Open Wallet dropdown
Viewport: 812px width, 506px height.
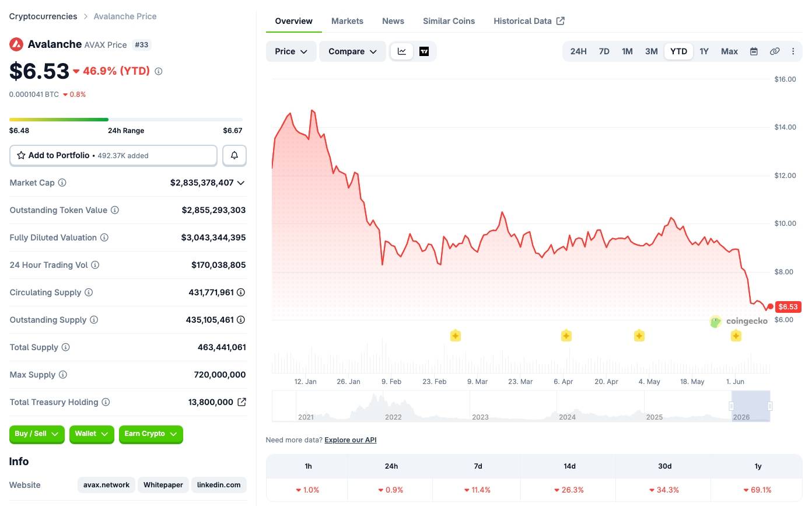pos(92,434)
